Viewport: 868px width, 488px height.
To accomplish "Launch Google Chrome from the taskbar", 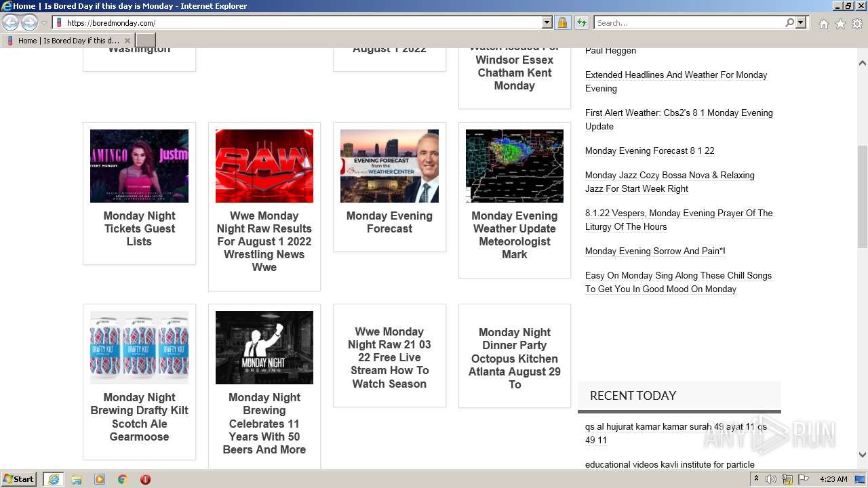I will click(x=123, y=479).
